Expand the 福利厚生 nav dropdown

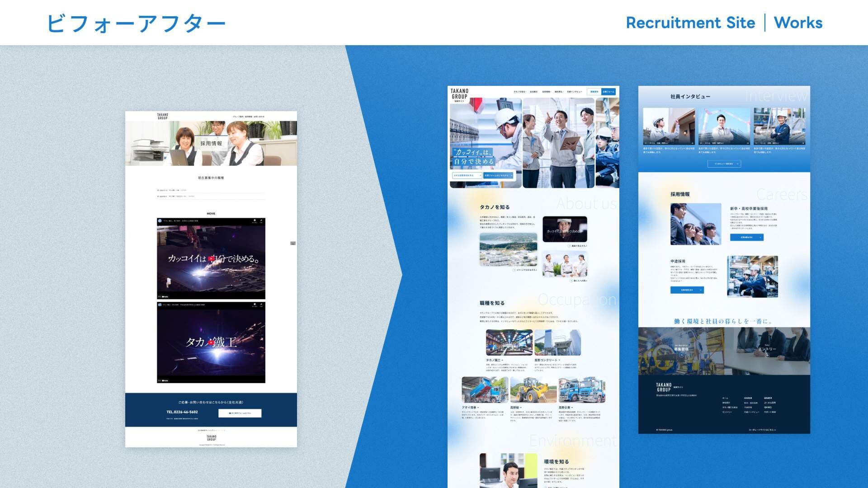tap(559, 92)
